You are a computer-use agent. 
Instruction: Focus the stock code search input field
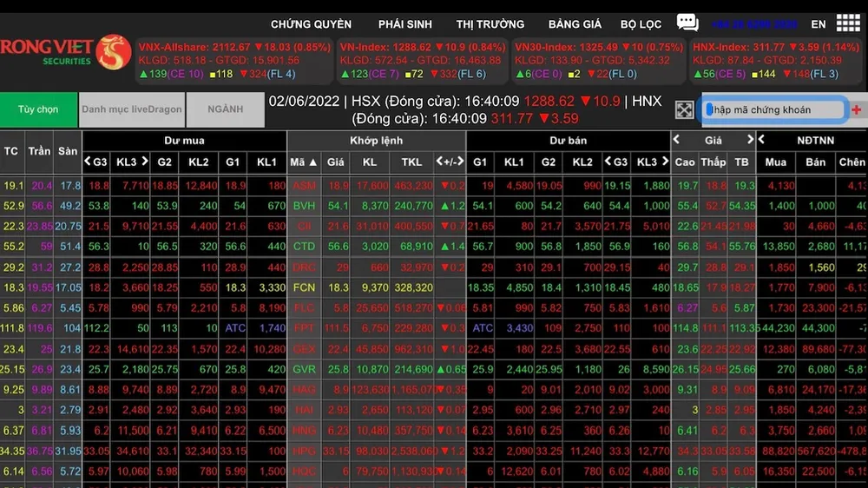(774, 109)
